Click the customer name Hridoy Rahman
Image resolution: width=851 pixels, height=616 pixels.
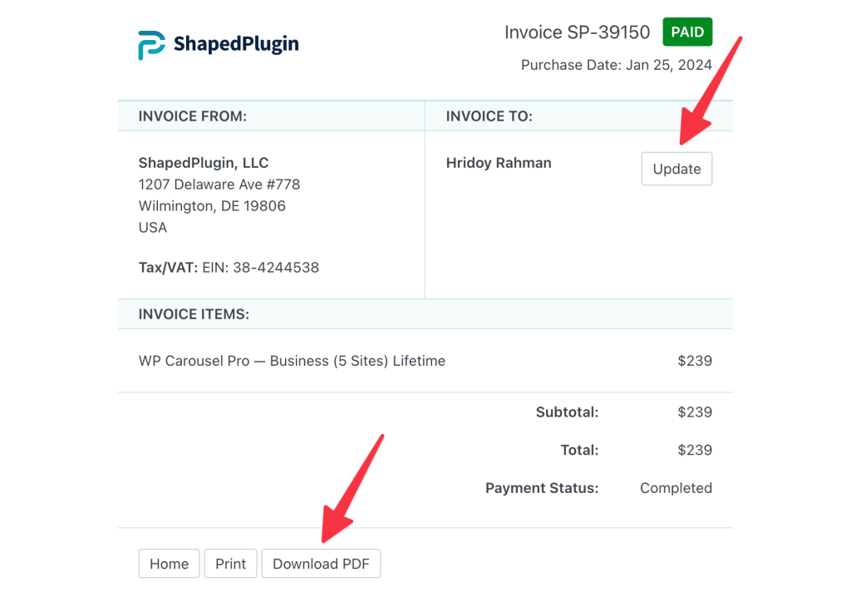coord(499,163)
